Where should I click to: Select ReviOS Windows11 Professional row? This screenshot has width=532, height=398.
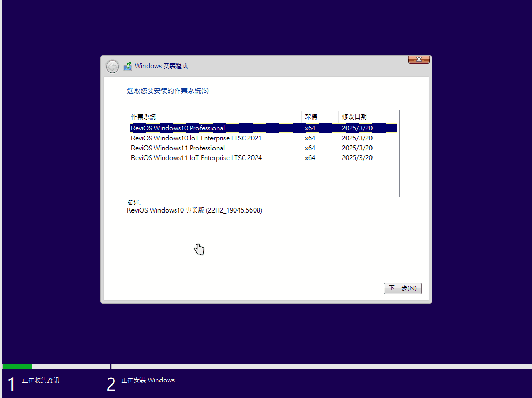click(x=263, y=148)
